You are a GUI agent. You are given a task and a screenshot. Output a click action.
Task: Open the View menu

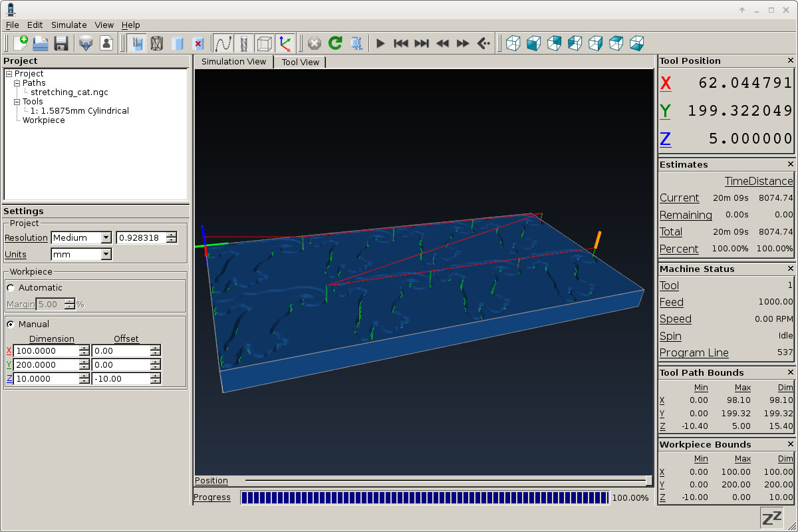click(104, 25)
